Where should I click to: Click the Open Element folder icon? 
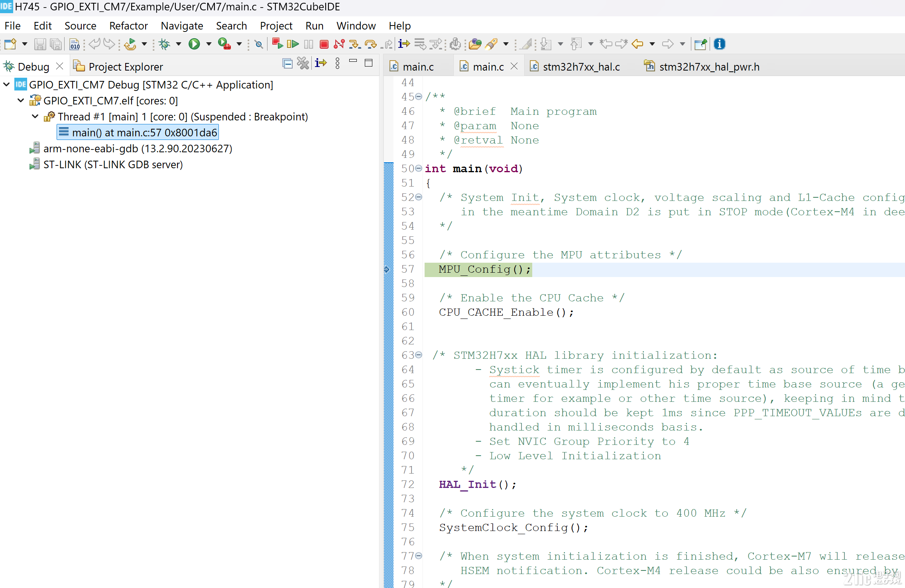point(475,44)
